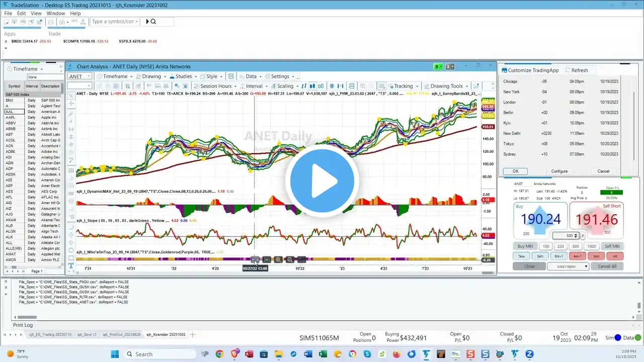Click the Buy 190.24 price box
The width and height of the screenshot is (644, 362).
click(541, 219)
